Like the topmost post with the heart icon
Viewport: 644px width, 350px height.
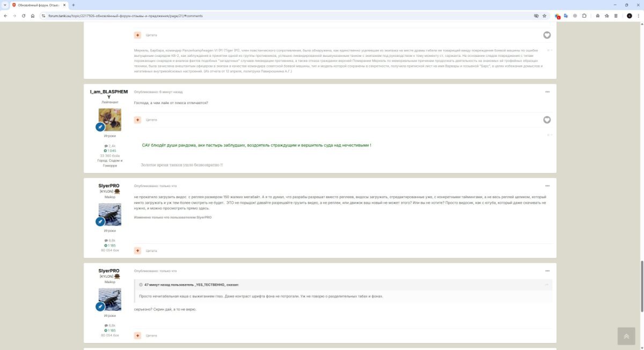(x=547, y=35)
